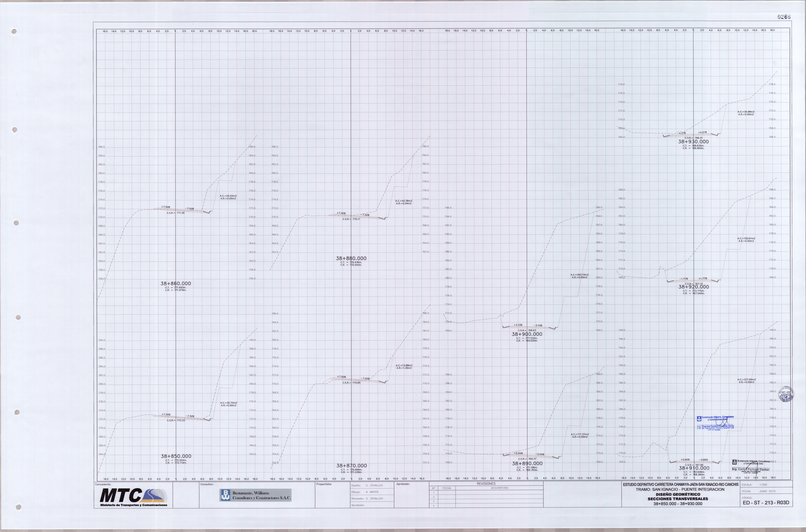Click cut area A.C.=262.10m2
This screenshot has height=532, width=806.
580,275
